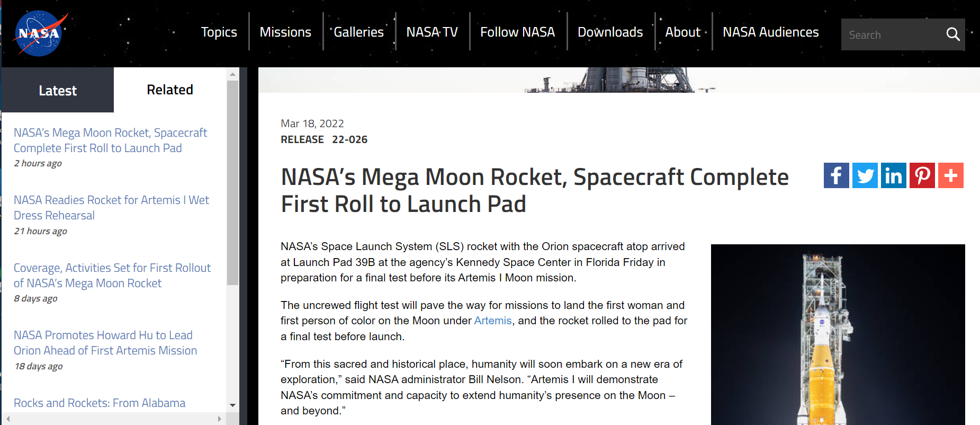Screen dimensions: 980x425
Task: Open the Topics menu
Action: tap(219, 32)
